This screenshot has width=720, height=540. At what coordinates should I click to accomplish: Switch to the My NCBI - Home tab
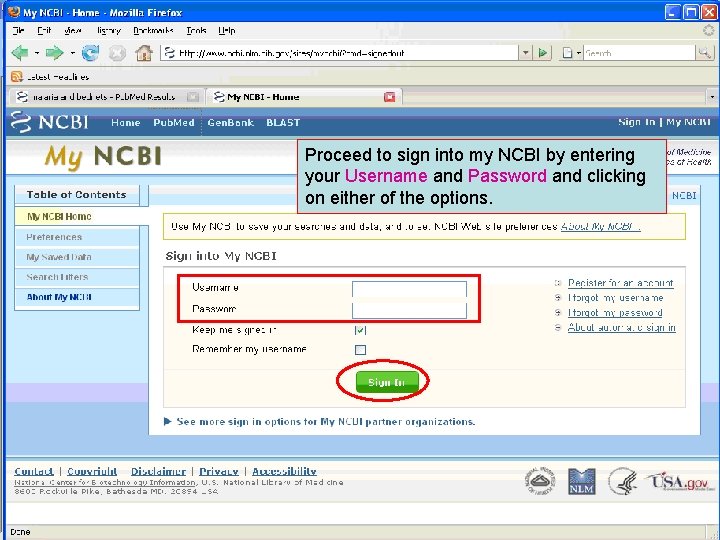click(304, 97)
